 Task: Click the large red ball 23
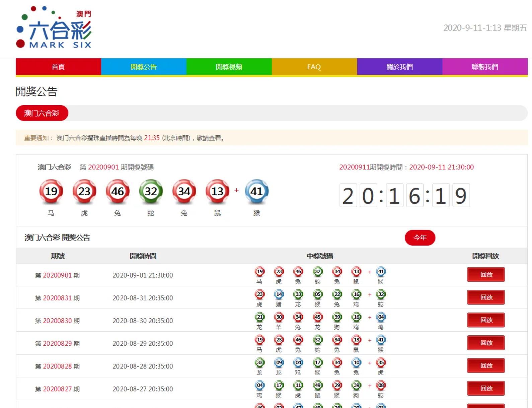point(84,191)
